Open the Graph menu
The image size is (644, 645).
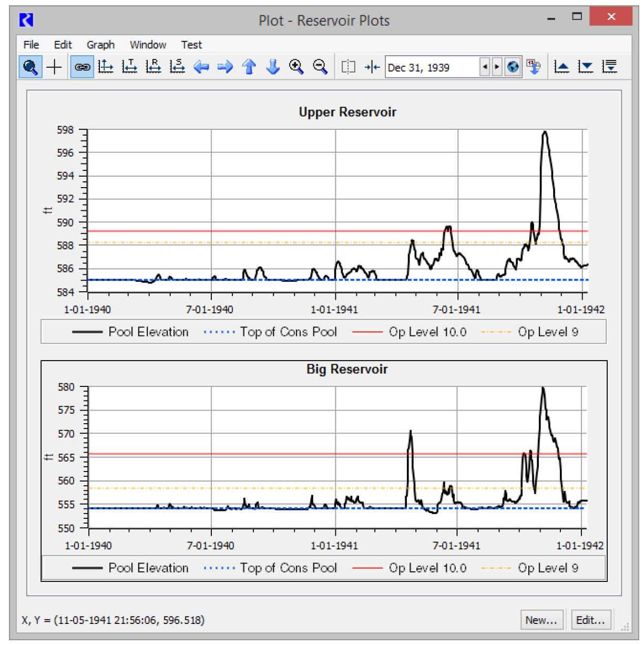(100, 45)
